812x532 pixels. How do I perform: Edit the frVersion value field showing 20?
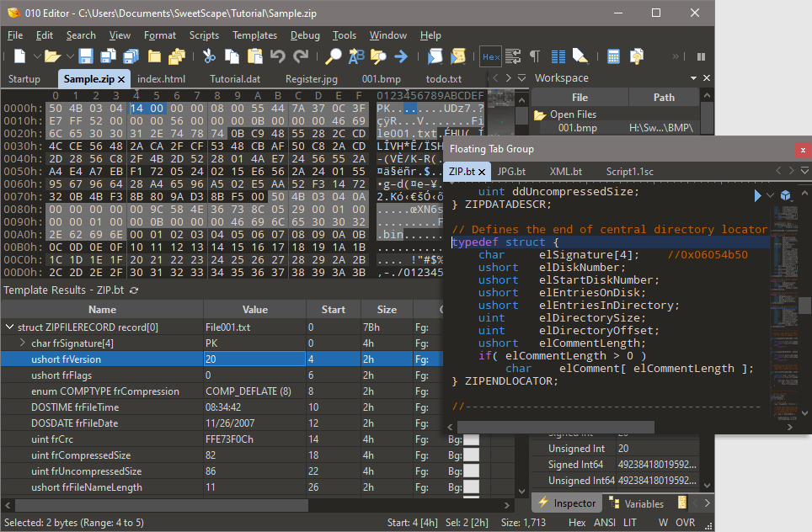254,359
